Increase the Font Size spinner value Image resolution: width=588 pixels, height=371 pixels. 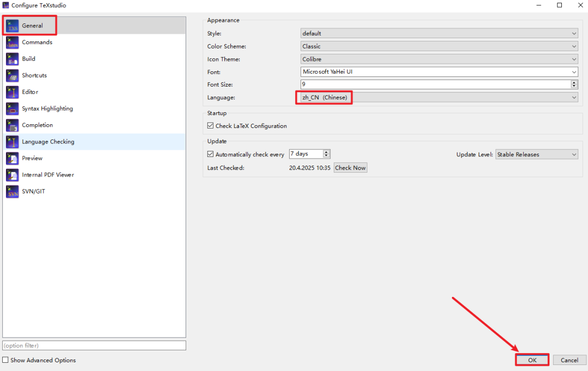pyautogui.click(x=574, y=82)
